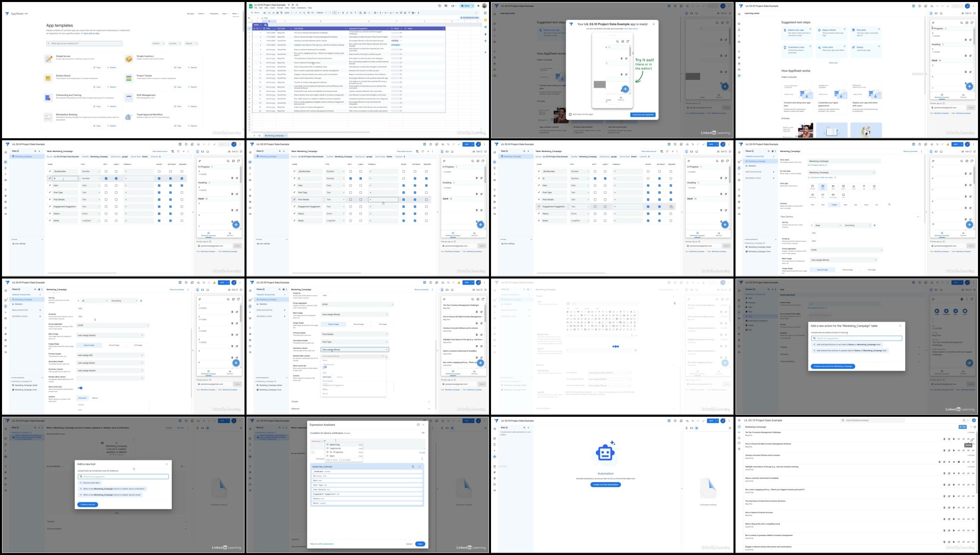Open the Sort by dropdown set to Date

pos(828,226)
